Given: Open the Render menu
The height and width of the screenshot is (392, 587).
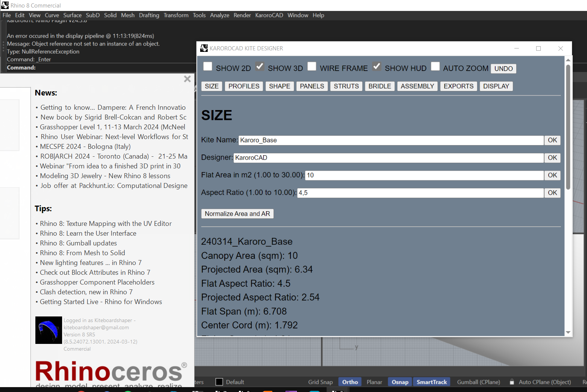Looking at the screenshot, I should click(x=242, y=15).
